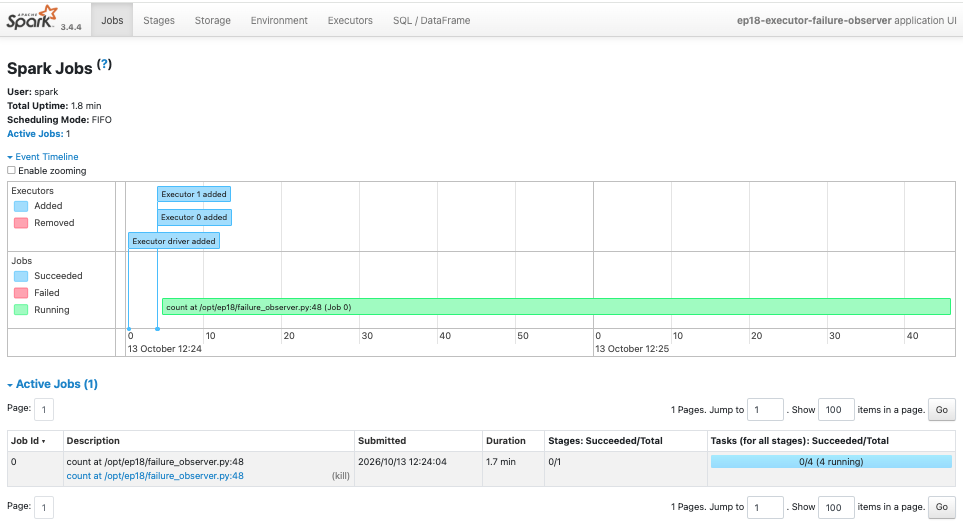Image resolution: width=963 pixels, height=528 pixels.
Task: Go to the Environment tab
Action: pyautogui.click(x=279, y=20)
